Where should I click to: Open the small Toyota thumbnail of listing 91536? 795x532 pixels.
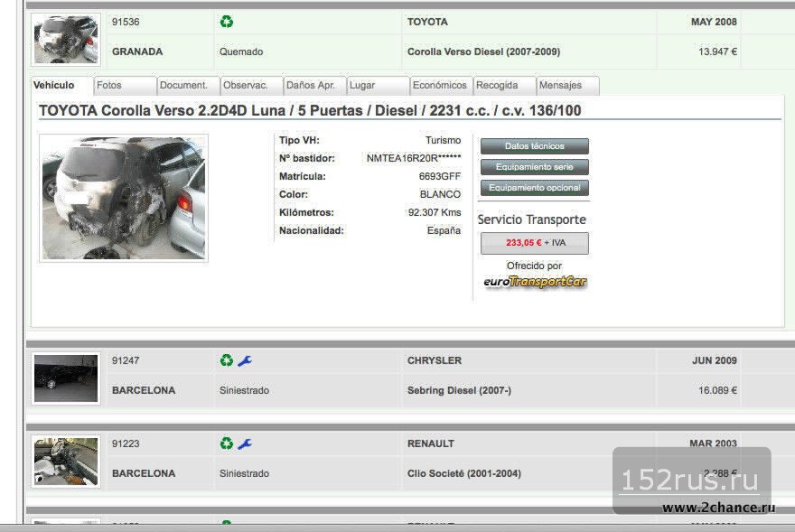tap(66, 40)
